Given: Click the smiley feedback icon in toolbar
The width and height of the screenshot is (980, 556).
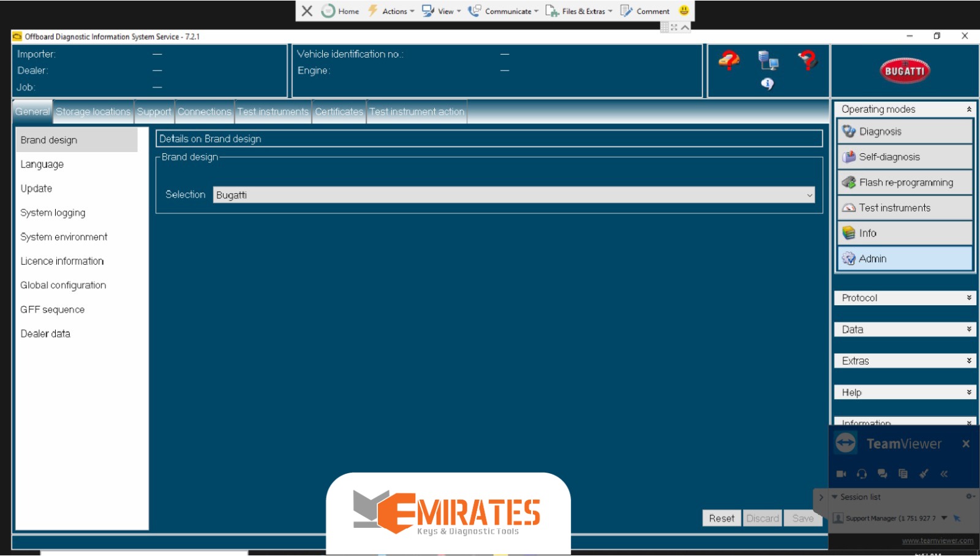Looking at the screenshot, I should tap(684, 10).
